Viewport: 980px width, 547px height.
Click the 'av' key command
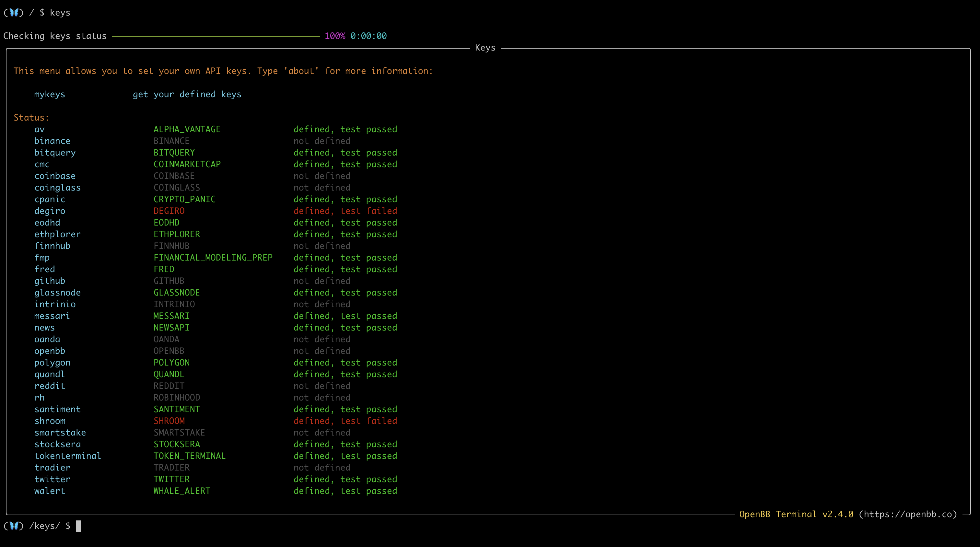(x=39, y=129)
